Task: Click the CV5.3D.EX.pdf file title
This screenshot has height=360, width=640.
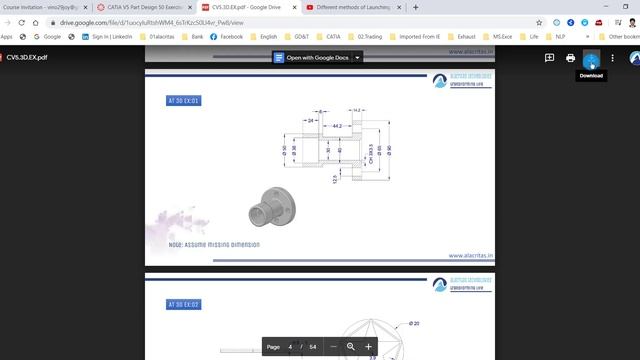Action: 27,58
